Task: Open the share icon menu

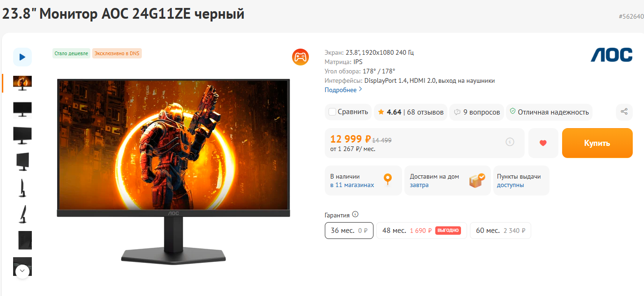Action: [x=624, y=112]
